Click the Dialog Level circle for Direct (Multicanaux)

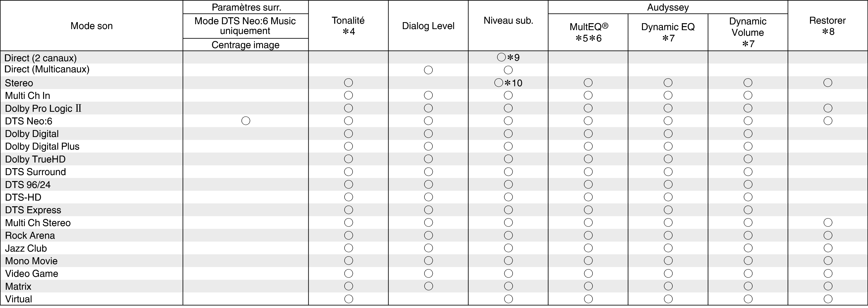point(428,70)
